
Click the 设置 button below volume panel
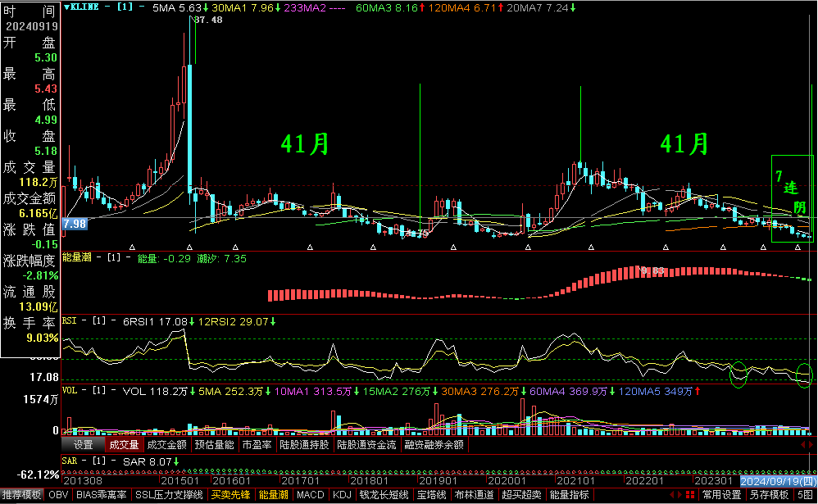pos(83,445)
